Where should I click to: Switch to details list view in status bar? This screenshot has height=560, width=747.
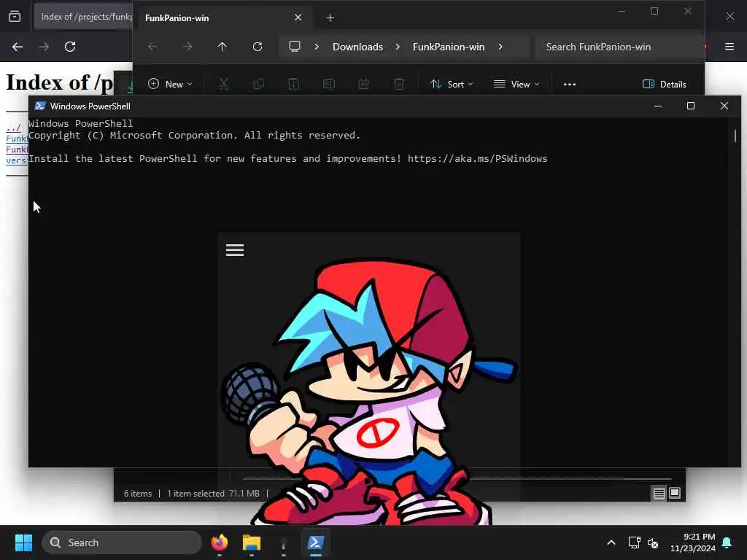pos(659,494)
